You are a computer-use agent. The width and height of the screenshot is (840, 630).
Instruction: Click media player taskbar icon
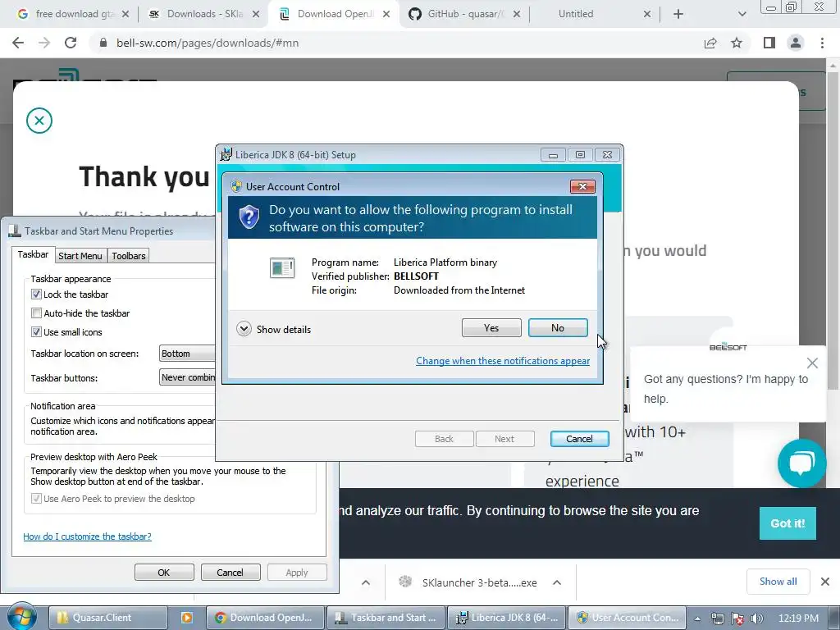pyautogui.click(x=186, y=618)
